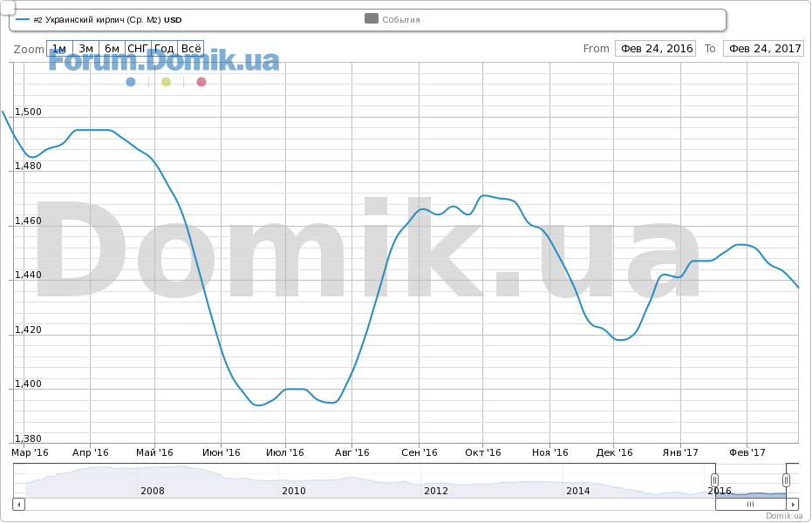The width and height of the screenshot is (812, 523).
Task: Grab the right navigator range handle
Action: coord(786,480)
